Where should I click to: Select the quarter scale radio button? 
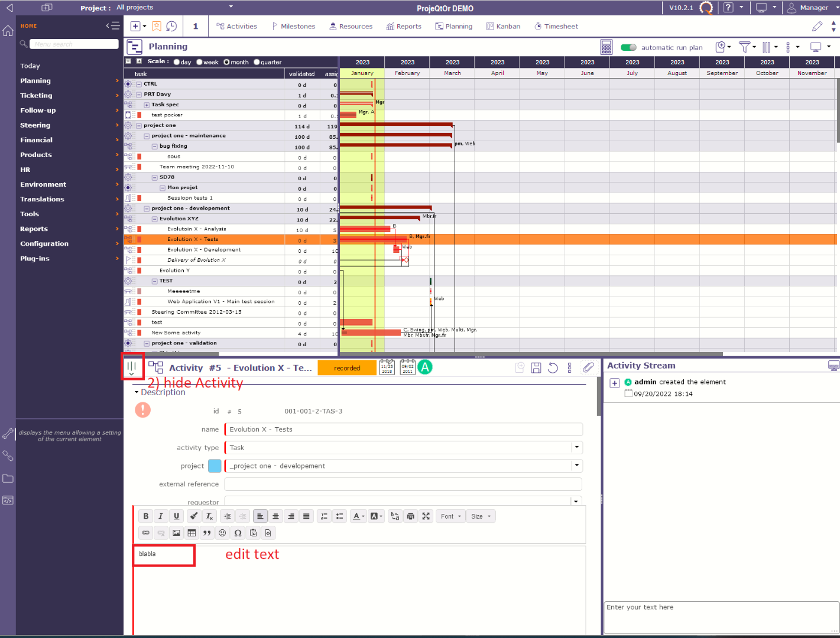click(257, 62)
